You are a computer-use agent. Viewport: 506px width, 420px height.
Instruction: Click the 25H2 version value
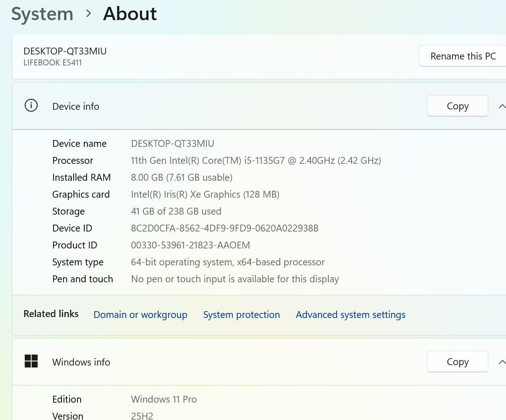[142, 416]
